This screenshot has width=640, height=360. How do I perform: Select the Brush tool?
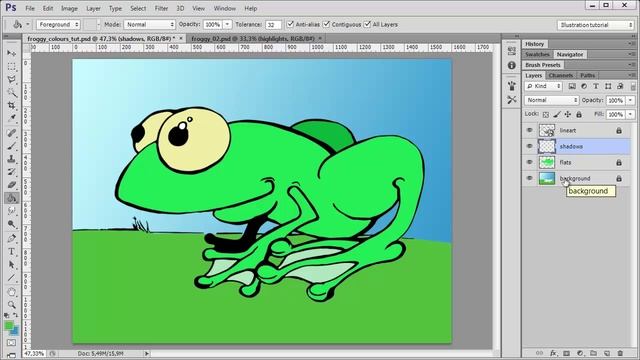pos(11,146)
